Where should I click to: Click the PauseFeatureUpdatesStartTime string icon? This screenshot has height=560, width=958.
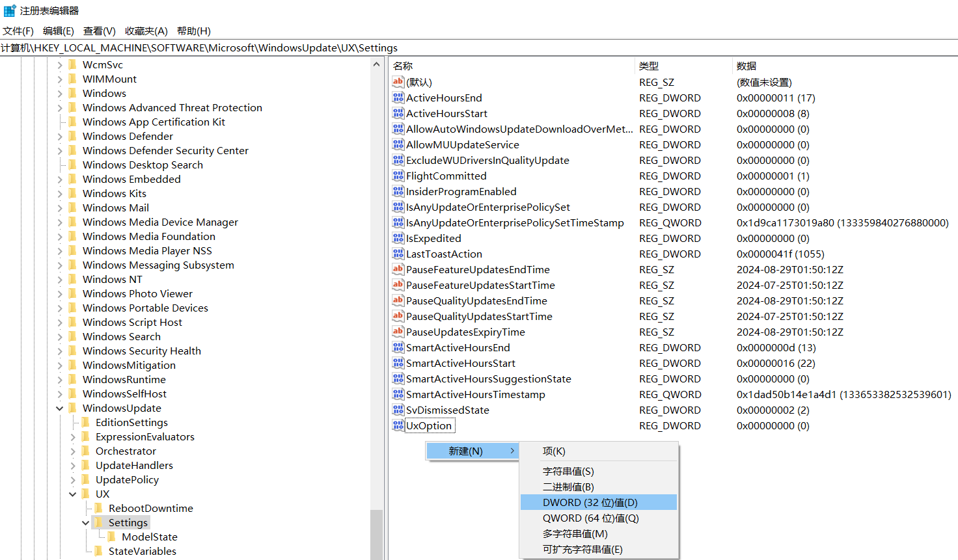[x=398, y=285]
